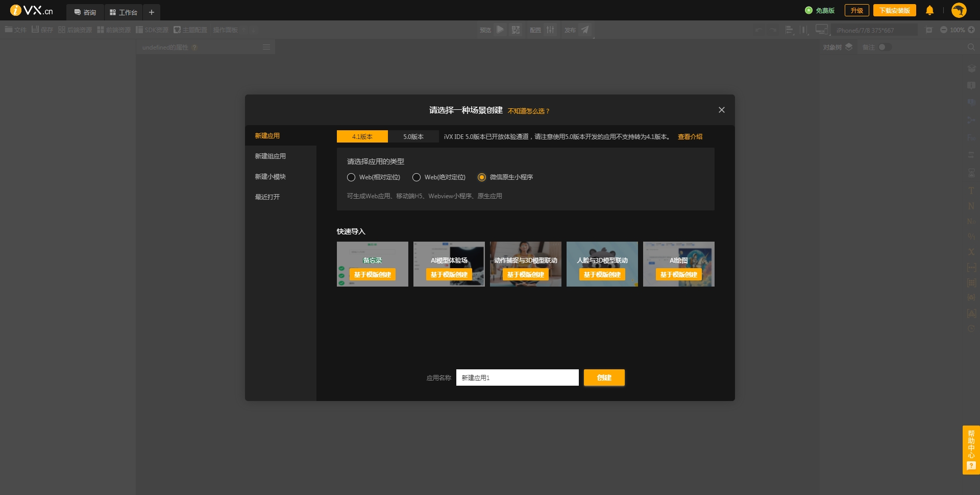Click the info component icon in right sidebar

tap(971, 85)
